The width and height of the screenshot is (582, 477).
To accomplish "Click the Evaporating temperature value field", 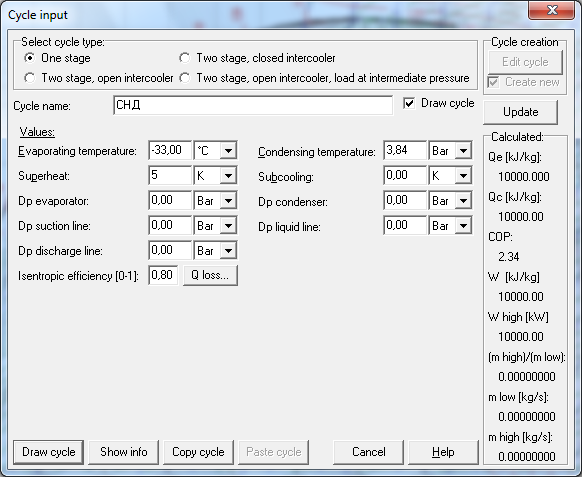I will pyautogui.click(x=170, y=150).
